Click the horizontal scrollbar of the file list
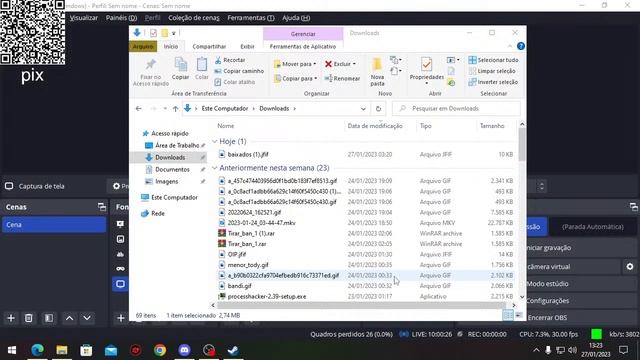The height and width of the screenshot is (360, 640). 361,305
